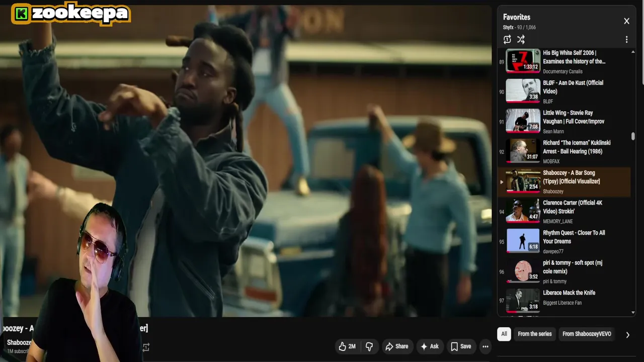644x362 pixels.
Task: Click the zookeepa Kick logo overlay
Action: [x=71, y=14]
